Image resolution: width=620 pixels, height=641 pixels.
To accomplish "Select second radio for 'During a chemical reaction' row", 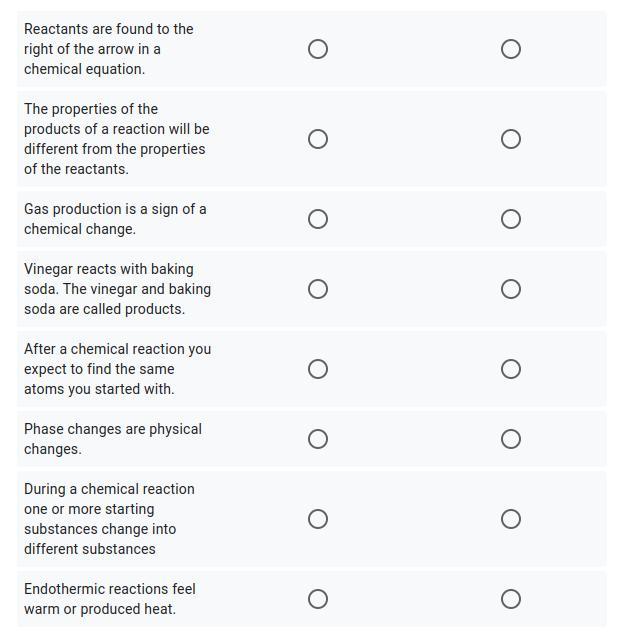I will click(510, 519).
